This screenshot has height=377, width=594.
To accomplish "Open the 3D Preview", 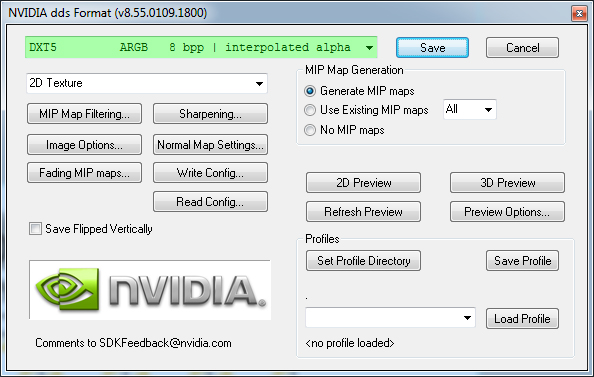I will tap(507, 183).
